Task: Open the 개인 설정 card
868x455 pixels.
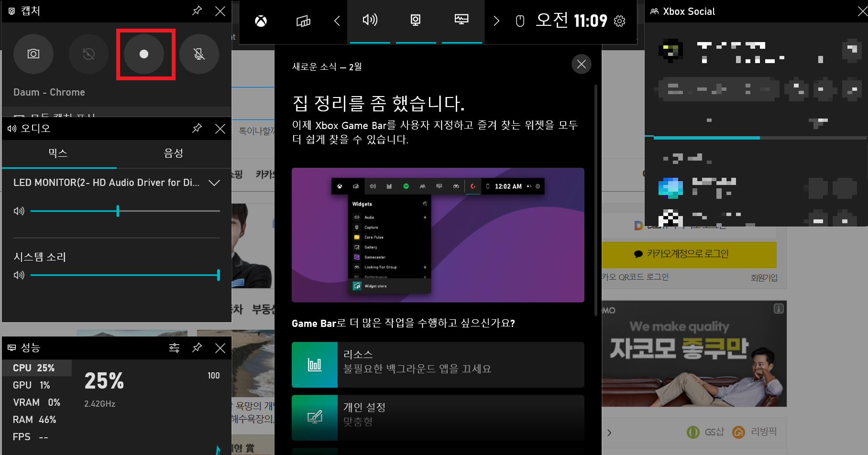Action: click(x=438, y=418)
